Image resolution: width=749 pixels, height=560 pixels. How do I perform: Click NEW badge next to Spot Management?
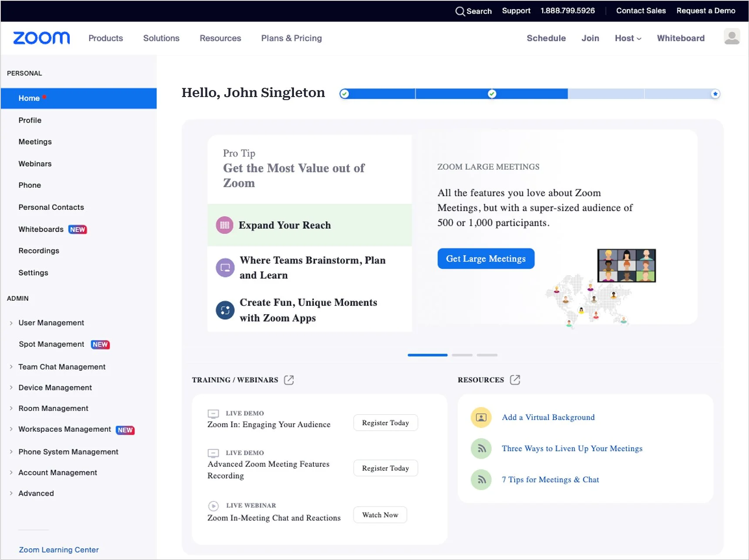[x=100, y=345]
